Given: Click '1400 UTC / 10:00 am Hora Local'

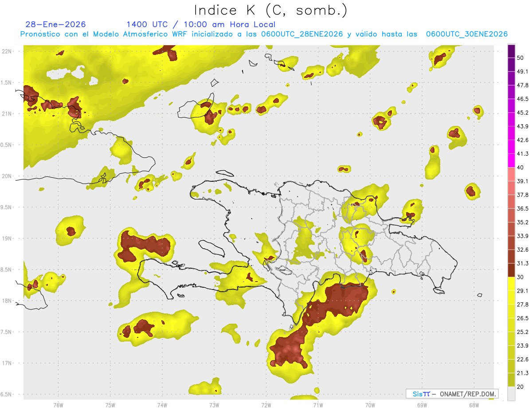Looking at the screenshot, I should pos(201,25).
